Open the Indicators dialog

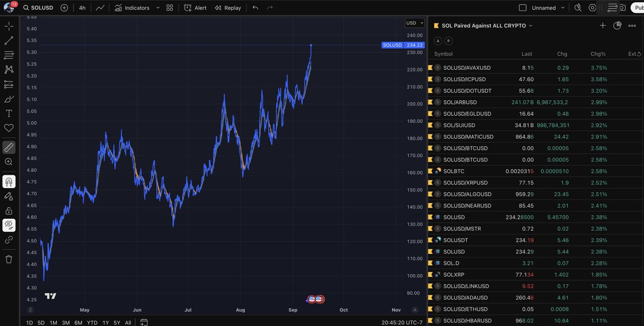coord(132,8)
